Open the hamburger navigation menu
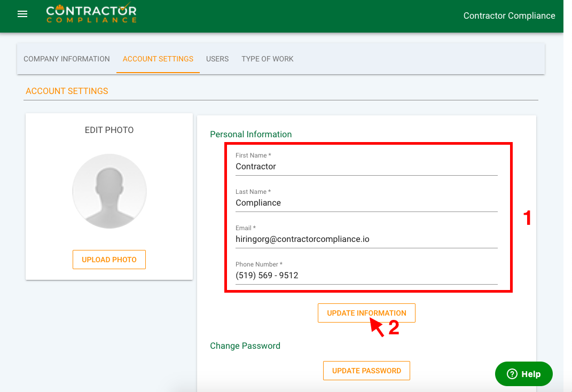The image size is (572, 392). pyautogui.click(x=22, y=14)
